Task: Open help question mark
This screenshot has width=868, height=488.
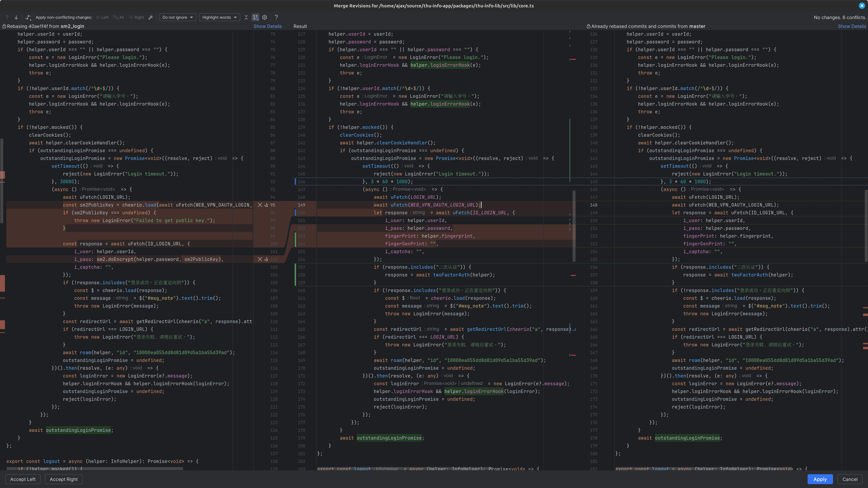Action: pos(276,17)
